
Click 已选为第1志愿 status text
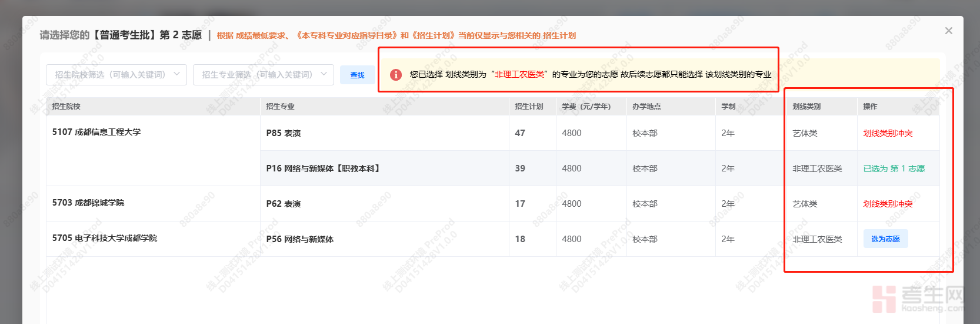coord(894,168)
